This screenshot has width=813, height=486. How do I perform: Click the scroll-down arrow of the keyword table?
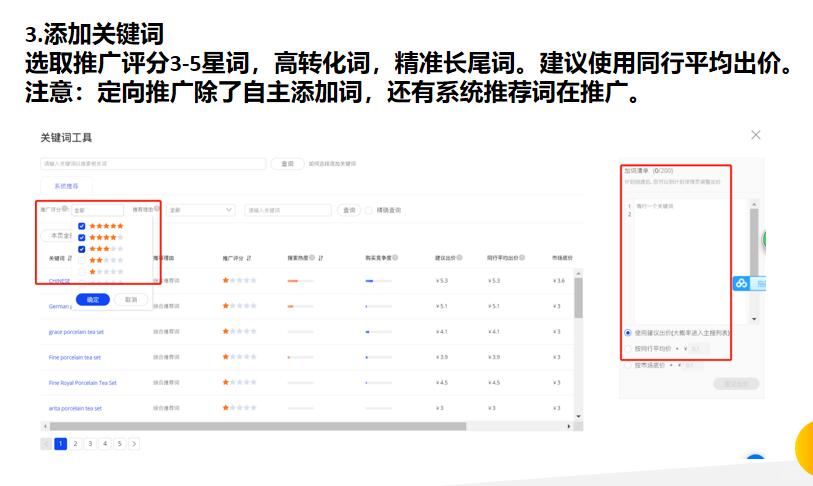[x=579, y=416]
